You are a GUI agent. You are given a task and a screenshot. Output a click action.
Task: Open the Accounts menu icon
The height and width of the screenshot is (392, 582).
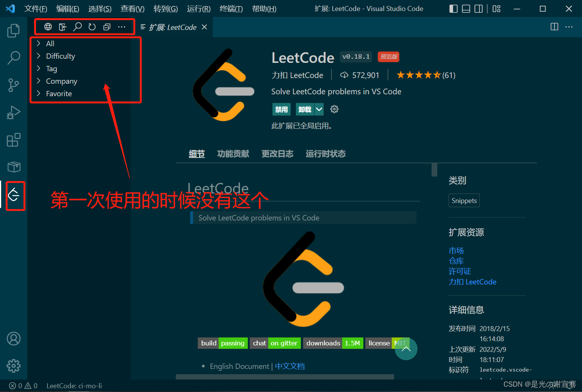coord(14,339)
